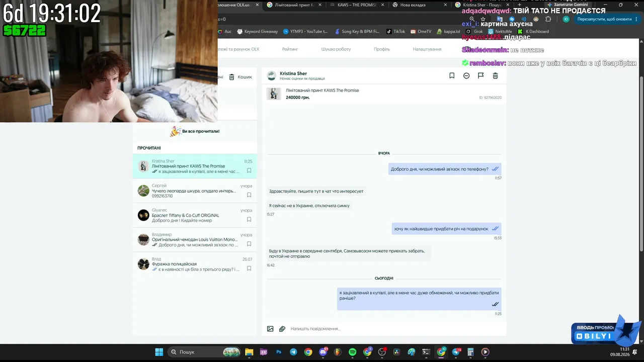644x362 pixels.
Task: Open the Windows Start menu
Action: coord(159,352)
